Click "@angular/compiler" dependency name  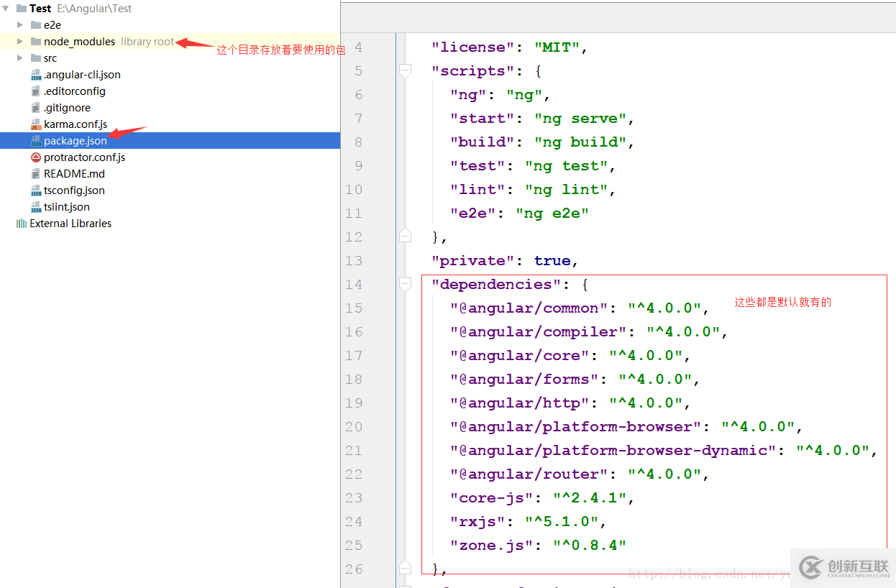click(539, 332)
